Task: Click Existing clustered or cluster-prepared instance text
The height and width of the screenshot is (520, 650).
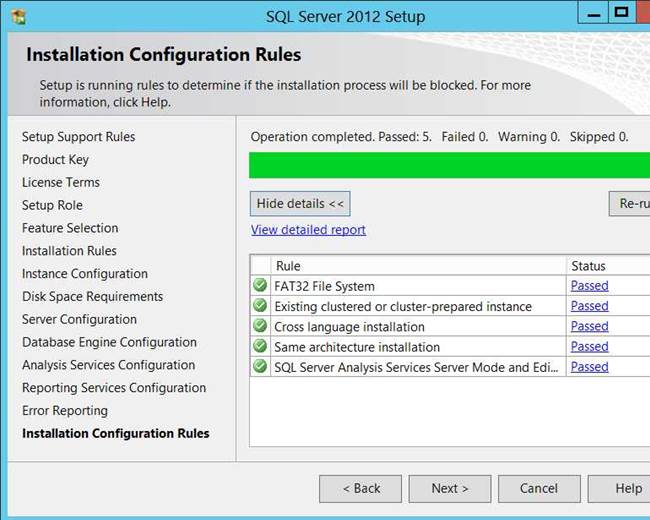Action: [x=403, y=306]
